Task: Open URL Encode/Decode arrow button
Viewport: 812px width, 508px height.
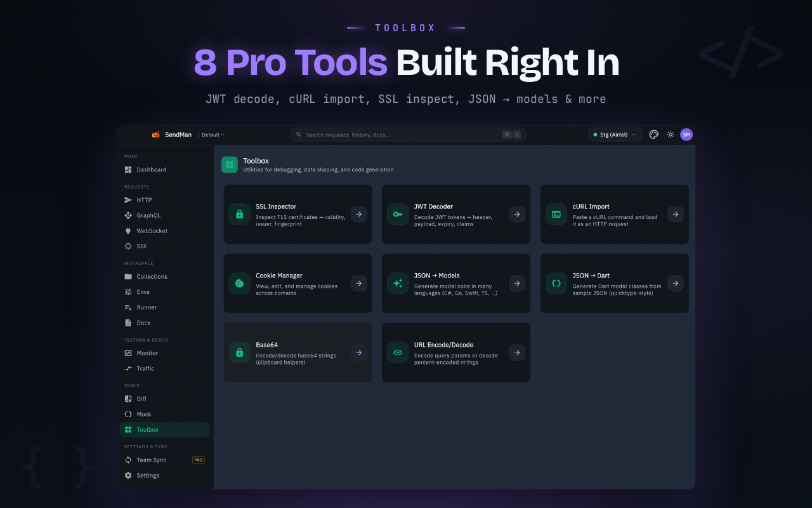Action: click(x=517, y=352)
